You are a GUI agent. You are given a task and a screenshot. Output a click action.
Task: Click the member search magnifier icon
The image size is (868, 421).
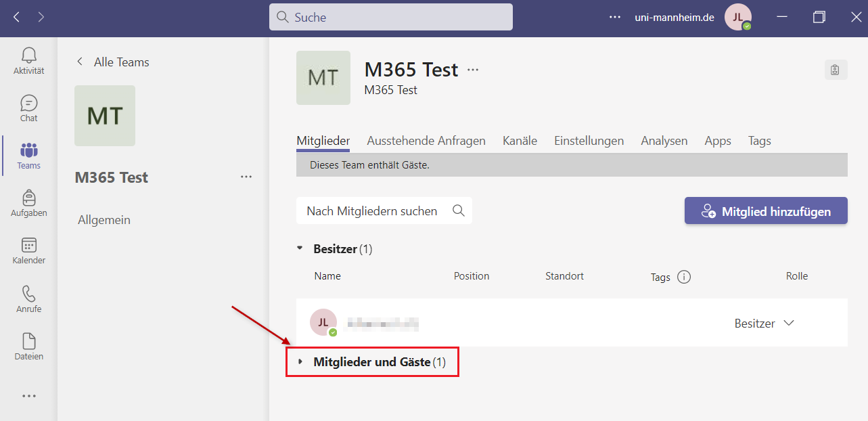point(459,210)
